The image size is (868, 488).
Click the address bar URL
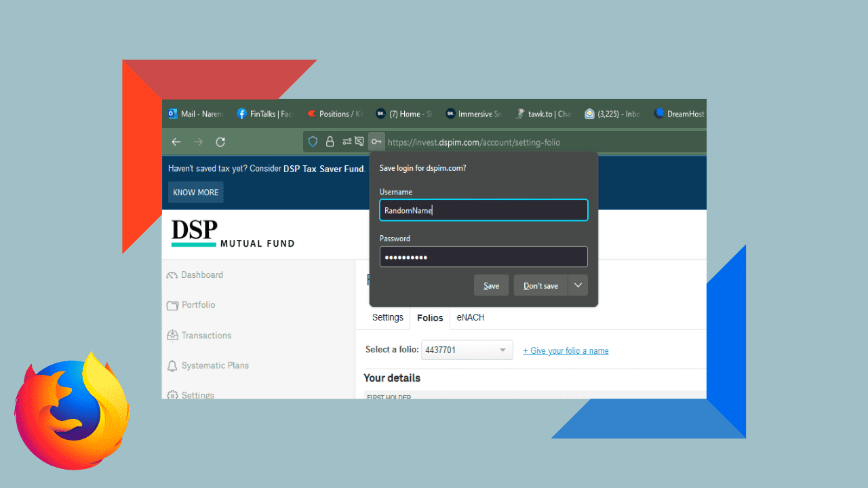click(473, 142)
